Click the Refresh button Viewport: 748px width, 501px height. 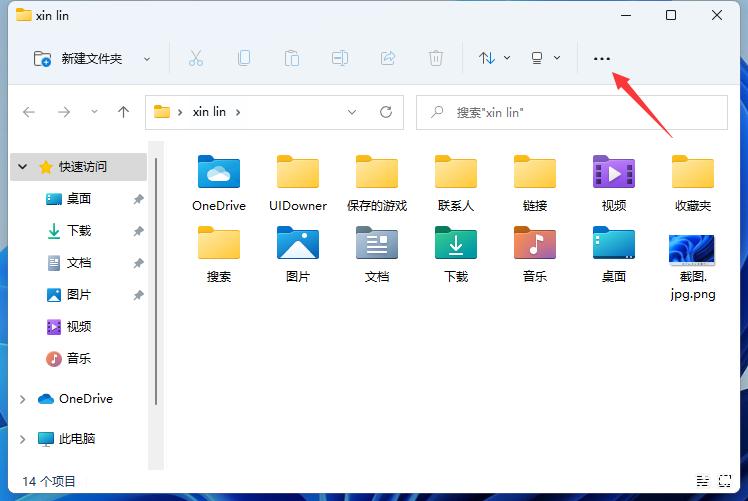pos(386,112)
